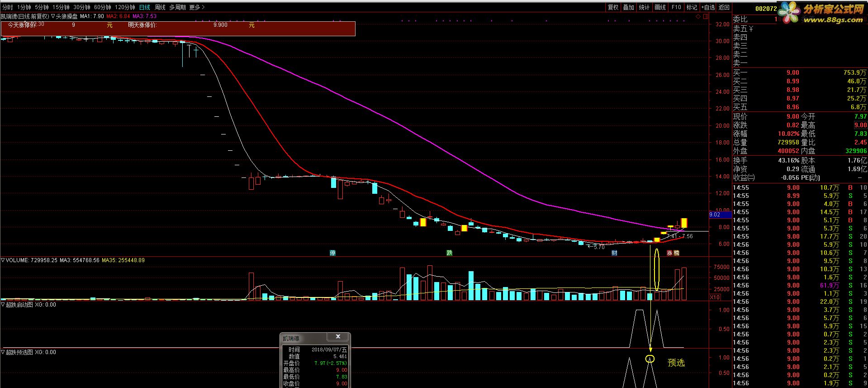Select the 60分钟 period tab
Image resolution: width=868 pixels, height=388 pixels.
click(x=103, y=7)
